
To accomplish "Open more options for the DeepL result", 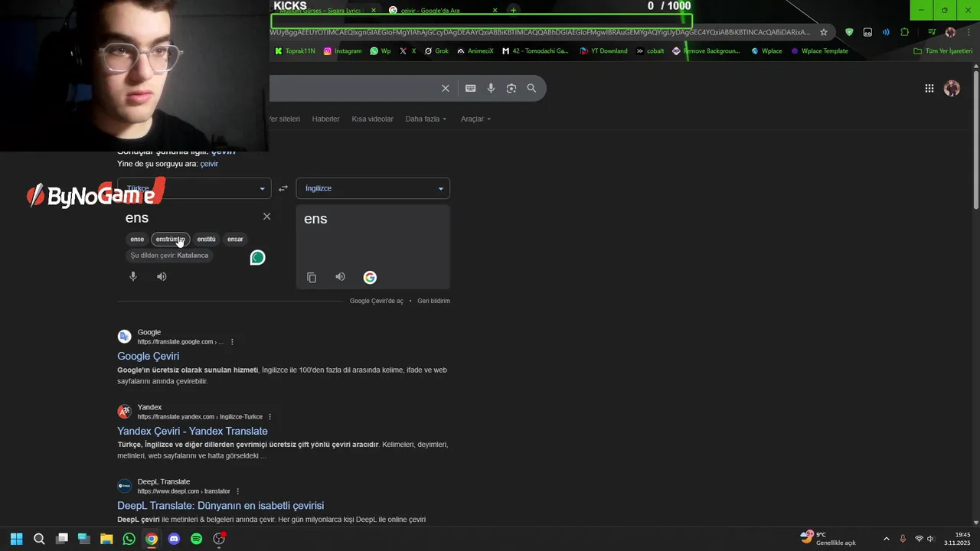I will click(237, 491).
